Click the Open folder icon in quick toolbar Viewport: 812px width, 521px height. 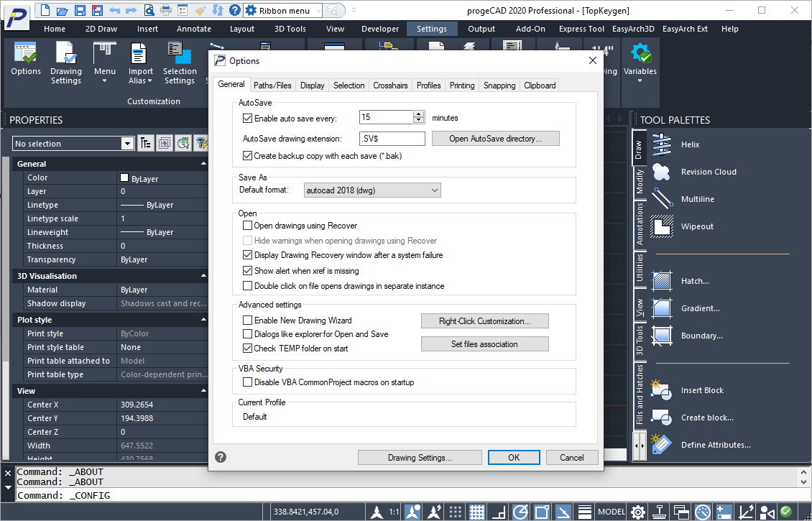(62, 10)
